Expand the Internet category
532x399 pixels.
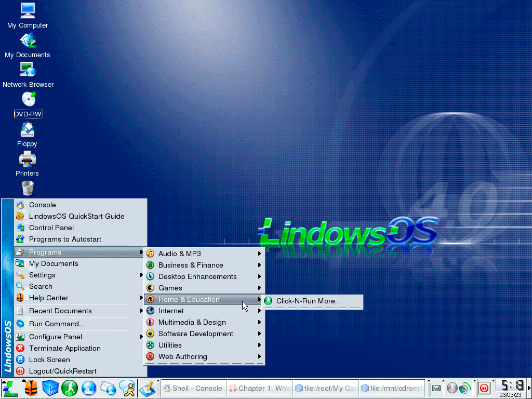coord(204,311)
